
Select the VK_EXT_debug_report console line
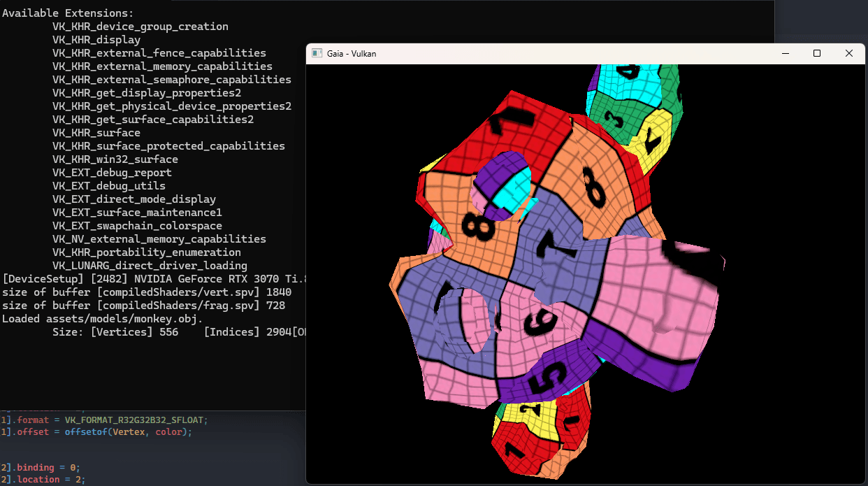112,173
